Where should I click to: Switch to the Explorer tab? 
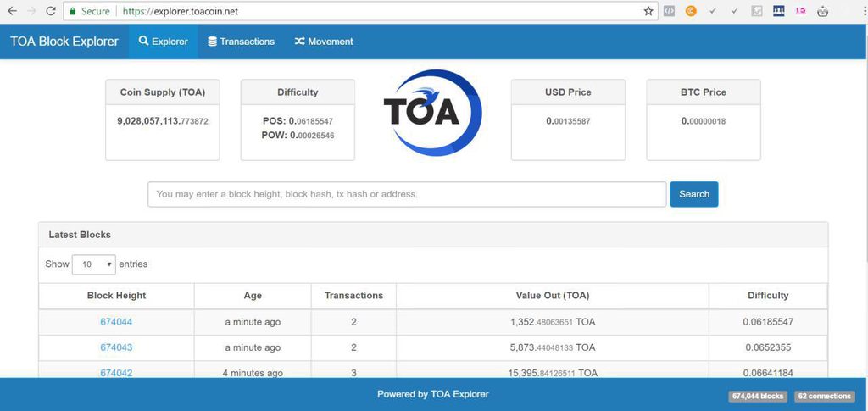pyautogui.click(x=164, y=42)
